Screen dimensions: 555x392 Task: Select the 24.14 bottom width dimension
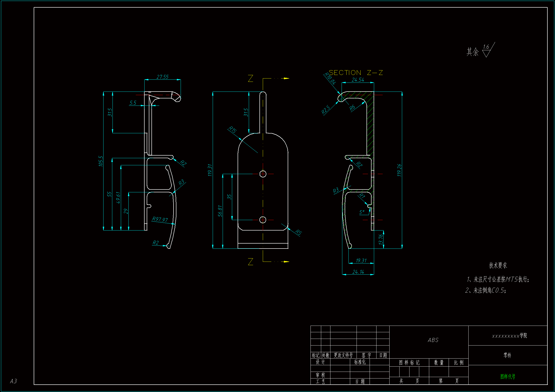click(x=358, y=272)
